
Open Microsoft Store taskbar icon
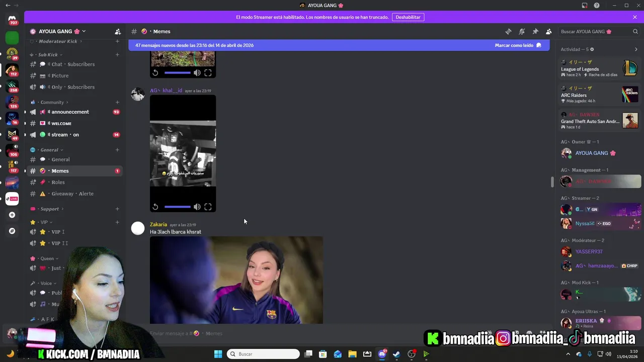[x=323, y=354]
